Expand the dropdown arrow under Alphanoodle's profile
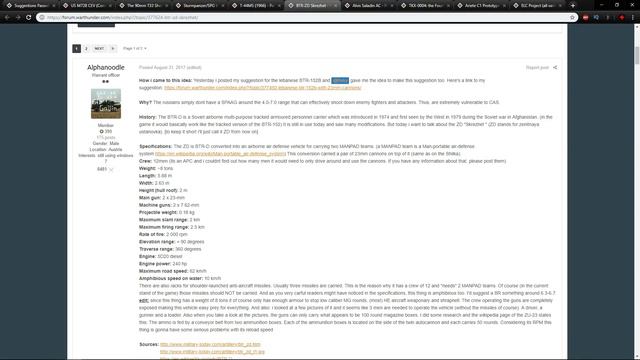640x360 pixels. (111, 169)
